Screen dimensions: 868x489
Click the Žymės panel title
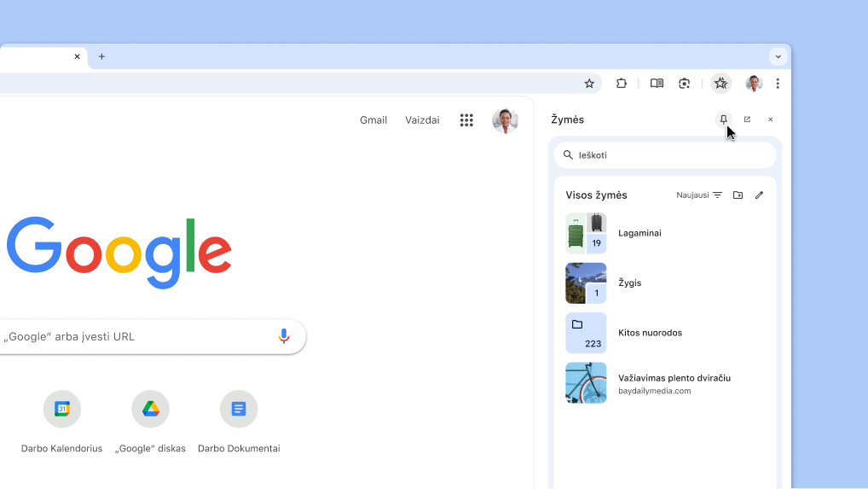[567, 119]
